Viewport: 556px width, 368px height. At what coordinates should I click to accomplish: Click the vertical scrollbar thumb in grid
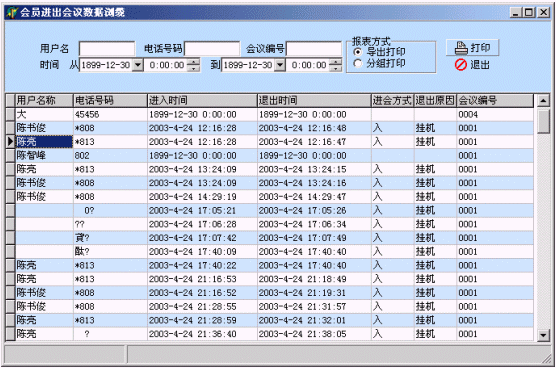(543, 121)
